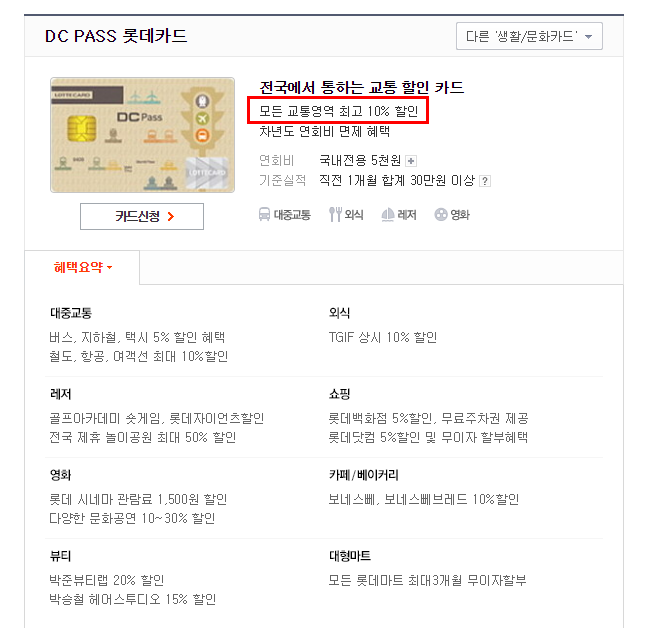Click the 기준실적 question mark icon
648x628 pixels.
pos(485,181)
